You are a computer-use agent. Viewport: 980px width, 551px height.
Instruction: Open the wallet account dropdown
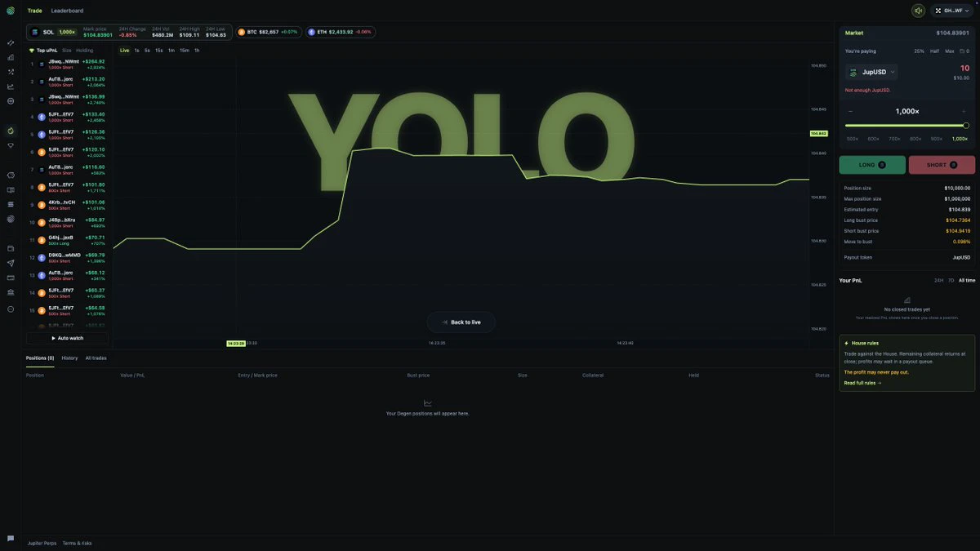click(x=952, y=11)
